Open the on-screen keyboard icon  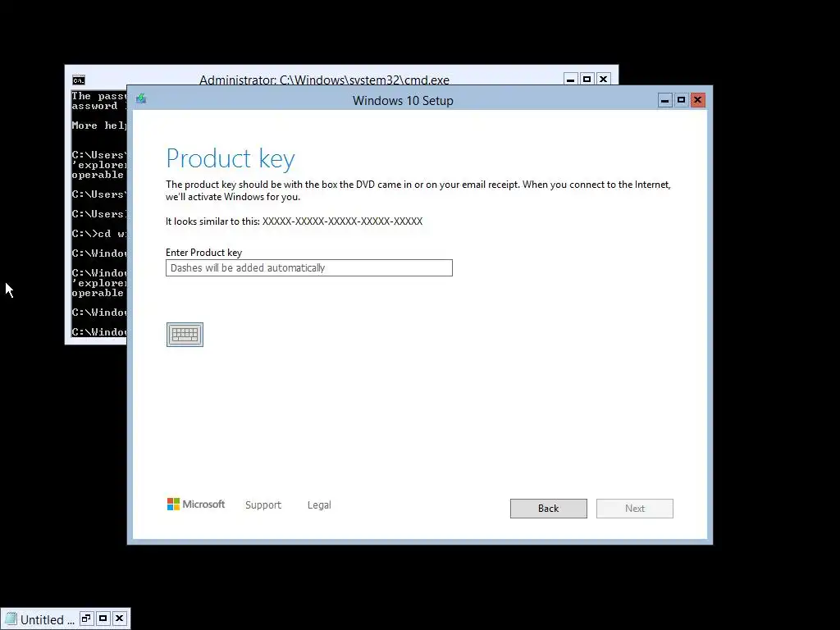185,335
